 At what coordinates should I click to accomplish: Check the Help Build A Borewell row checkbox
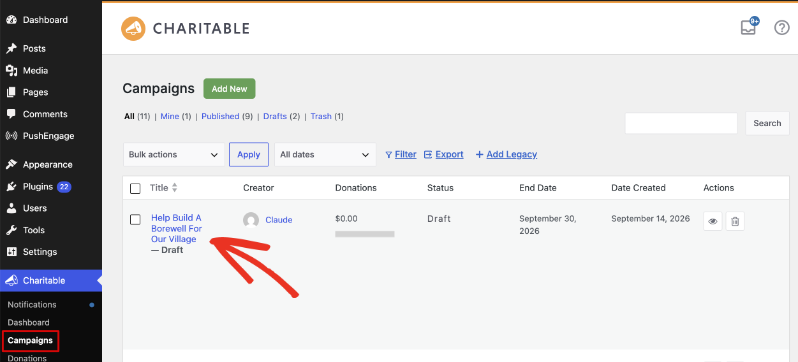pyautogui.click(x=135, y=219)
